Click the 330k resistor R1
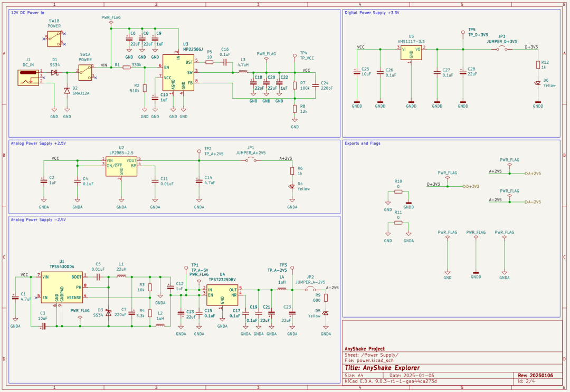Screen dimensions: 570x392 tap(127, 67)
